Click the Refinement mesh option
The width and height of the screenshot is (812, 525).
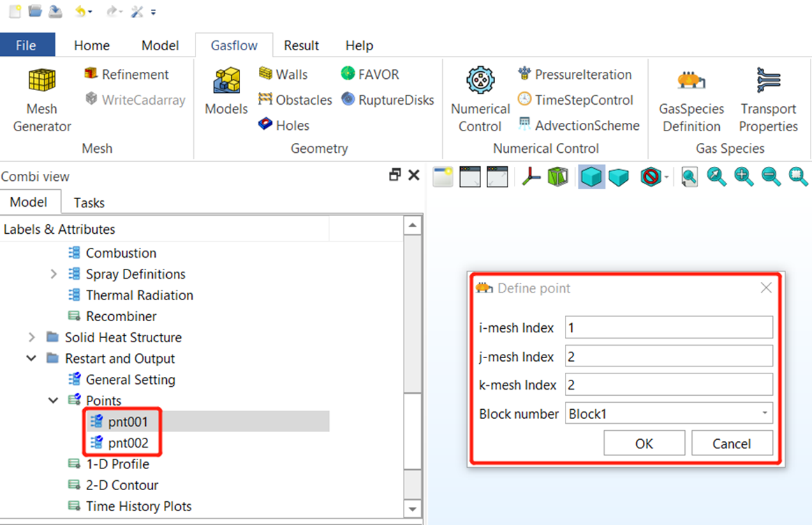[x=126, y=75]
